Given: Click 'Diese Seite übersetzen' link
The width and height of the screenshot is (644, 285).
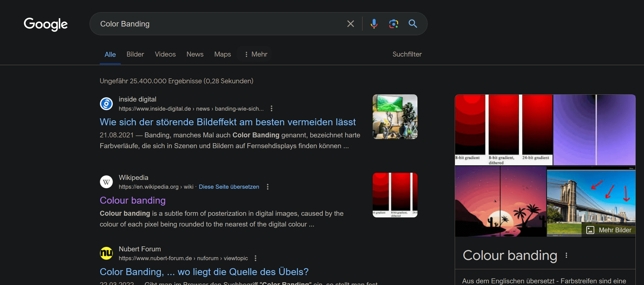Looking at the screenshot, I should pyautogui.click(x=229, y=187).
